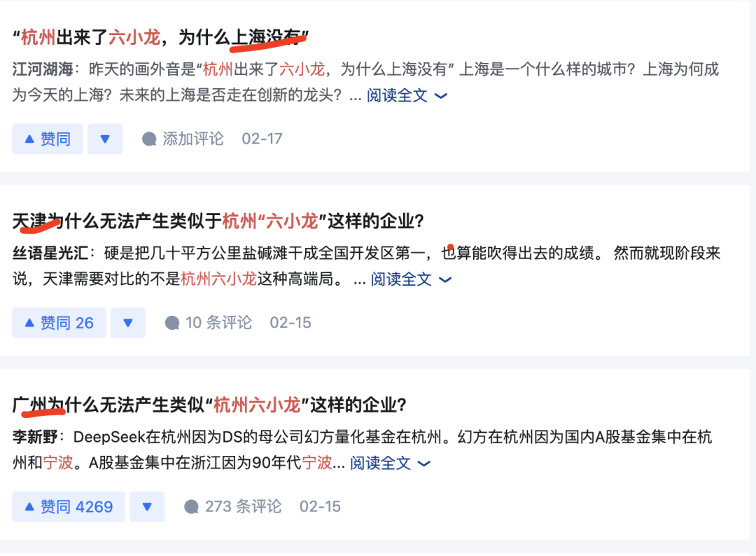Click downvote arrow on the Shanghai answer
The height and width of the screenshot is (556, 756).
(105, 139)
